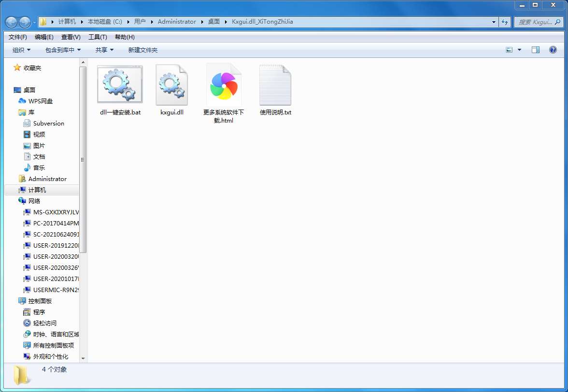Open the 共享 dropdown
The width and height of the screenshot is (568, 392).
coord(104,50)
